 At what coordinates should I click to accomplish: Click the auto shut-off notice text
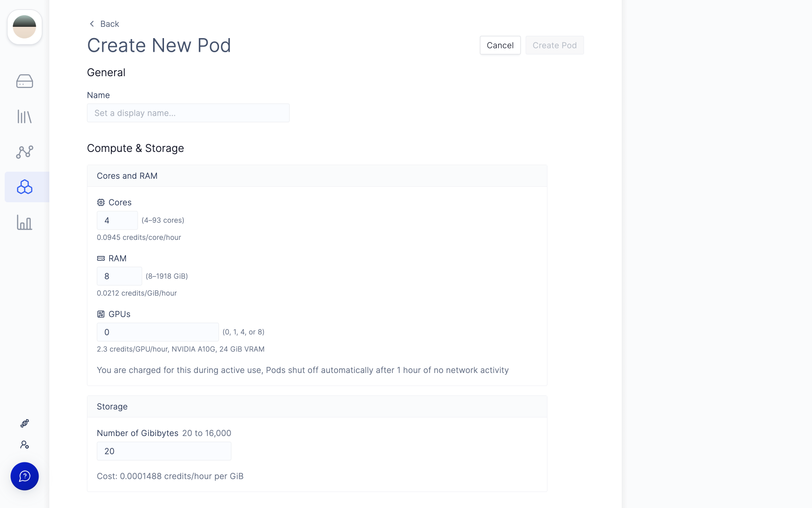click(x=303, y=370)
